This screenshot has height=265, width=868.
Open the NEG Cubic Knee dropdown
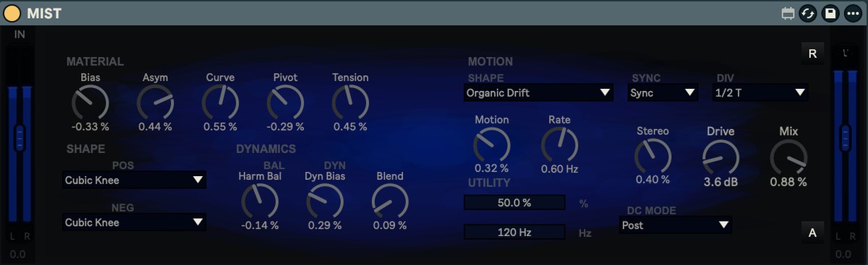click(134, 222)
